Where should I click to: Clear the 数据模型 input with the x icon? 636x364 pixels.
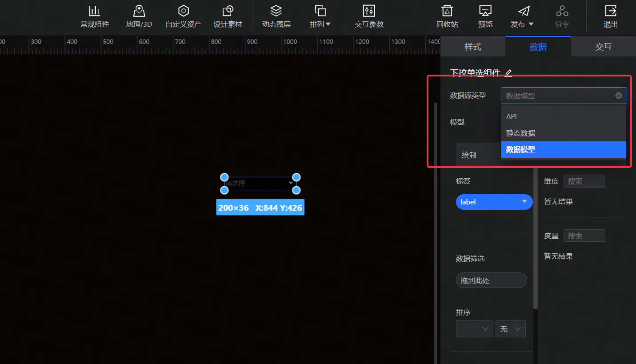click(x=618, y=95)
